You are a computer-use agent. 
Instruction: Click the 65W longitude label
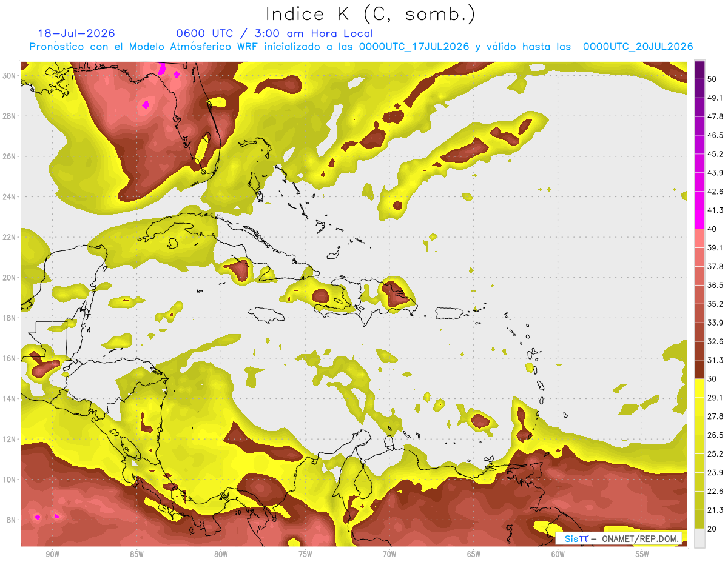tap(474, 555)
